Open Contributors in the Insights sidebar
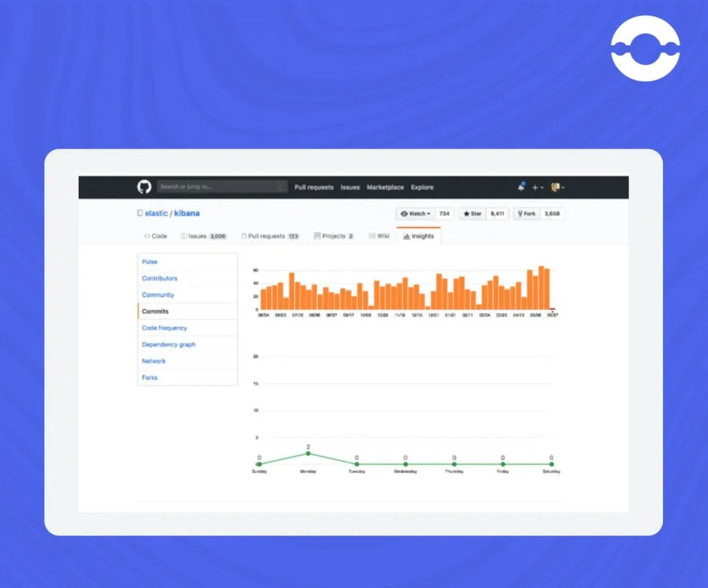 tap(187, 278)
